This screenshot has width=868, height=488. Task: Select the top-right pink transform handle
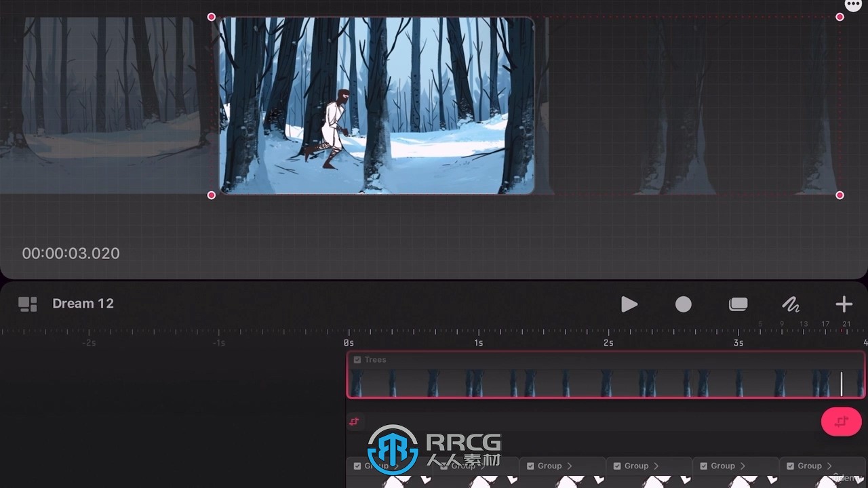click(840, 17)
